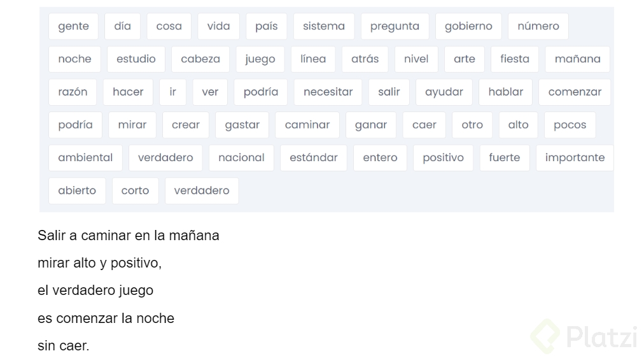Click the "fiesta" word chip
This screenshot has width=644, height=358.
tap(514, 59)
